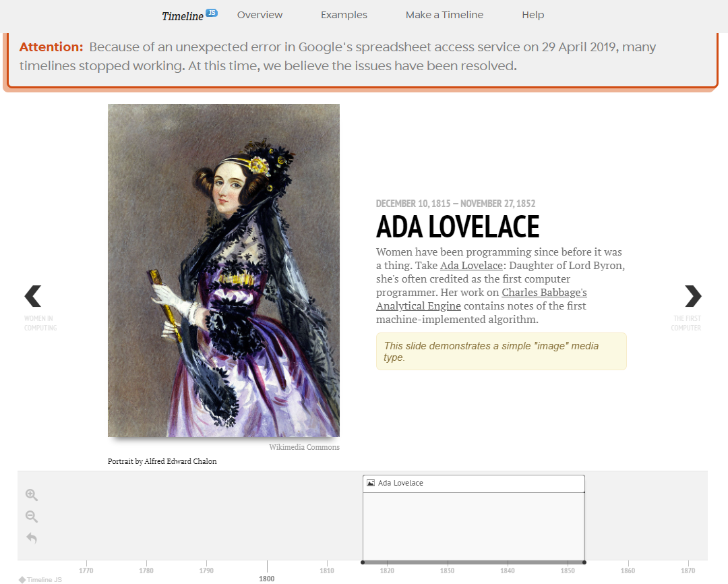Click the Attention notice banner text
This screenshot has height=584, width=728.
click(338, 56)
